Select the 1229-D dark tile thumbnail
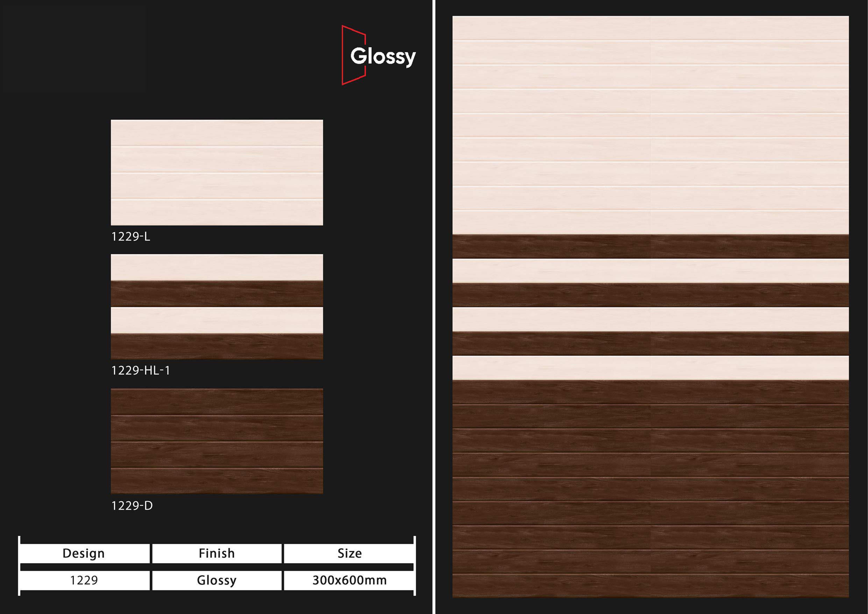The width and height of the screenshot is (868, 614). click(217, 441)
